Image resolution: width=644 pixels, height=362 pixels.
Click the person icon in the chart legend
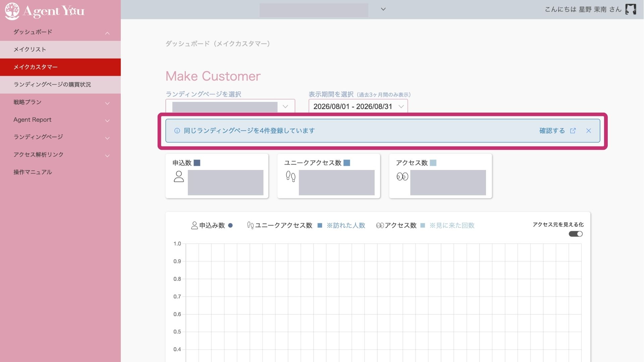click(x=194, y=226)
